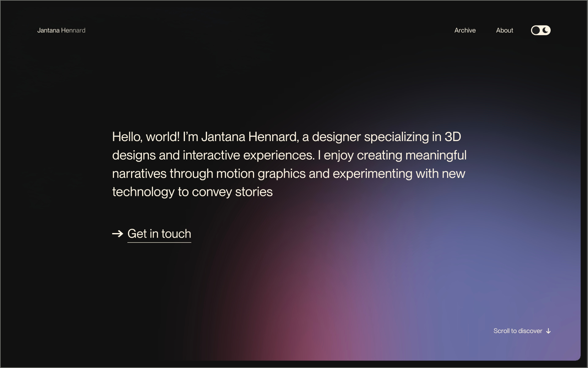Click Scroll to discover
The height and width of the screenshot is (368, 588).
(518, 331)
